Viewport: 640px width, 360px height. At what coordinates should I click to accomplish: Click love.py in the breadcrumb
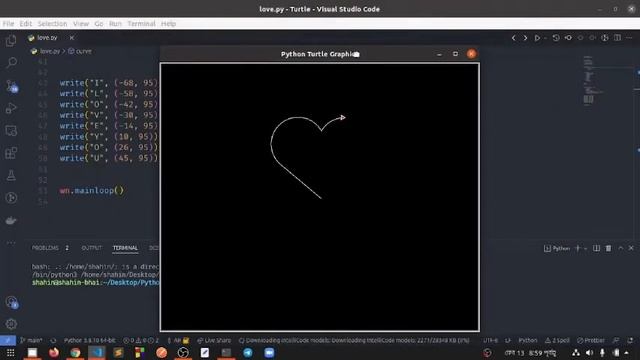(x=50, y=51)
